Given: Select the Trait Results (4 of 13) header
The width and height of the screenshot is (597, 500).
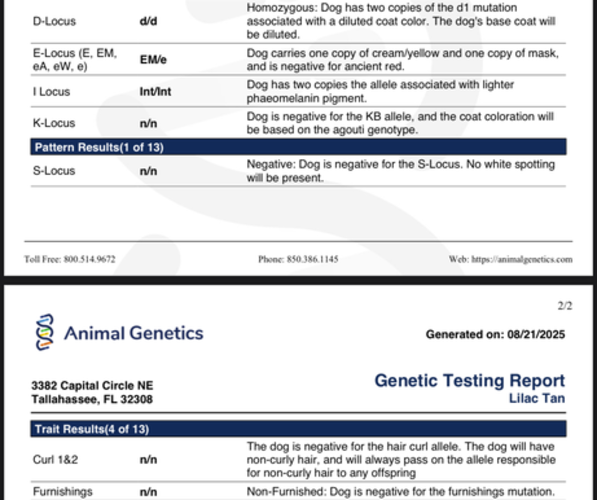Looking at the screenshot, I should (x=298, y=429).
